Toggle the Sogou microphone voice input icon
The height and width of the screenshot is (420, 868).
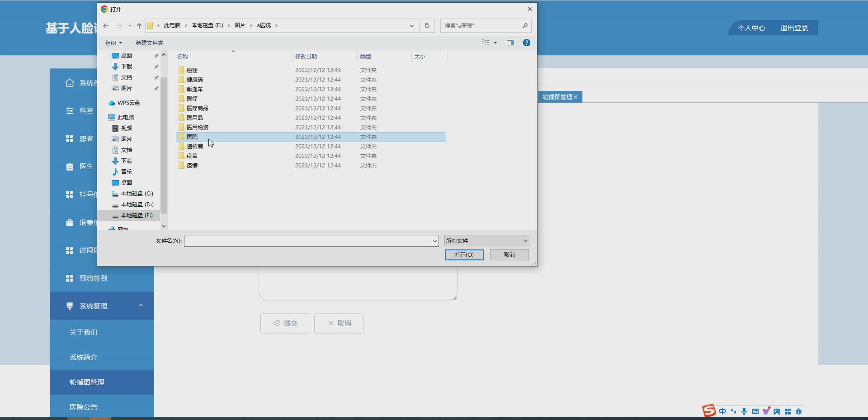click(744, 411)
